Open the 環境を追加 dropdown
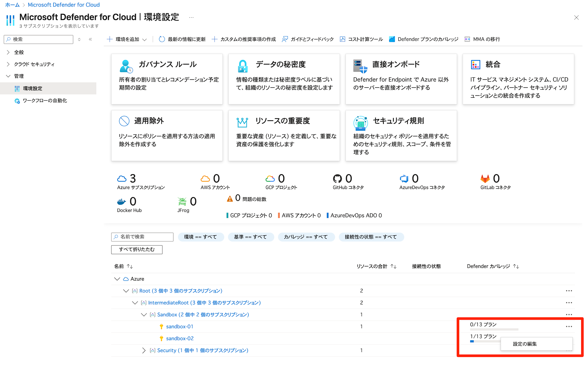588x365 pixels. pos(127,39)
